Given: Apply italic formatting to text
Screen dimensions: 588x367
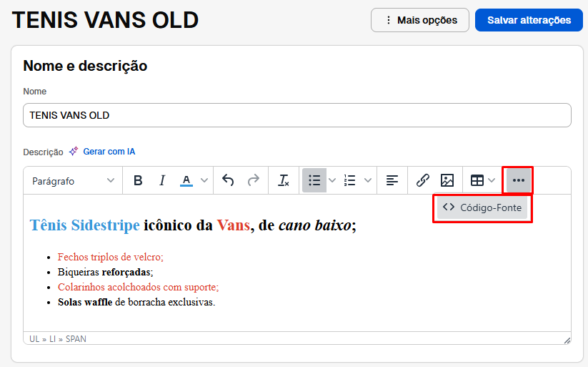Looking at the screenshot, I should click(162, 181).
